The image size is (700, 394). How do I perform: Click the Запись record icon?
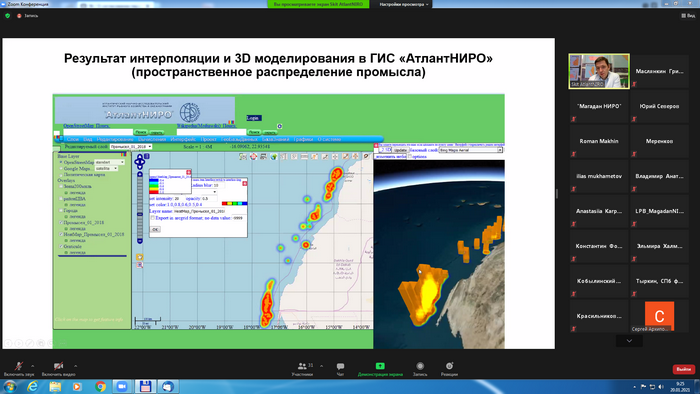click(x=420, y=366)
